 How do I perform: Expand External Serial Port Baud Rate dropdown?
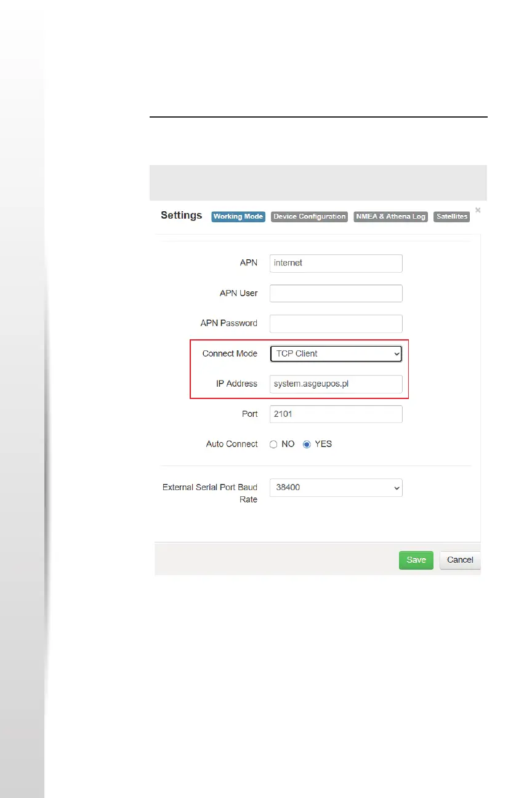click(336, 488)
